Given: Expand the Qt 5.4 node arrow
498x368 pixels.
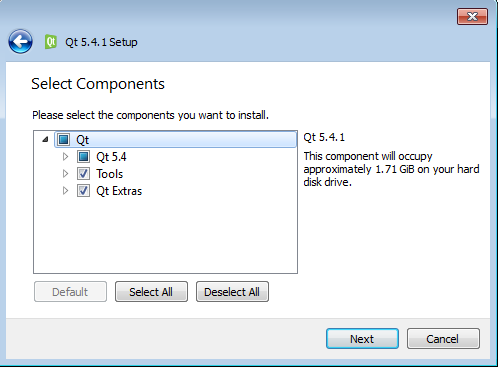Looking at the screenshot, I should tap(65, 157).
